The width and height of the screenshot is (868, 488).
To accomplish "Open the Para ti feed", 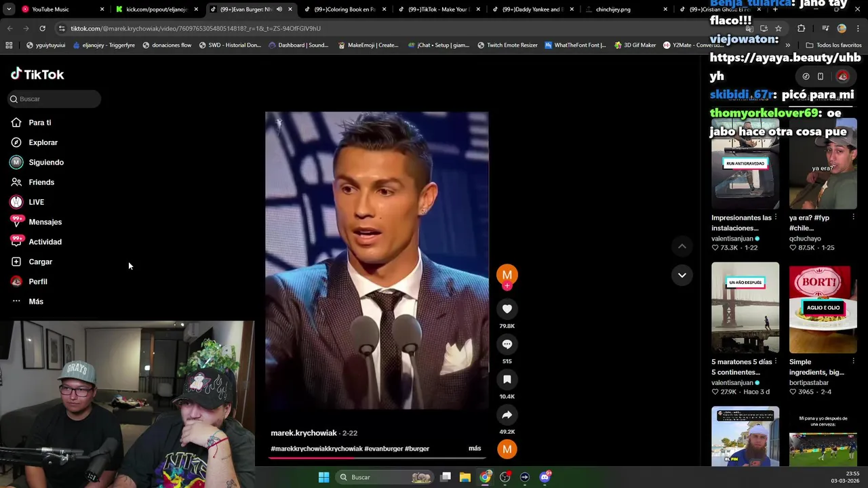I will 31,123.
